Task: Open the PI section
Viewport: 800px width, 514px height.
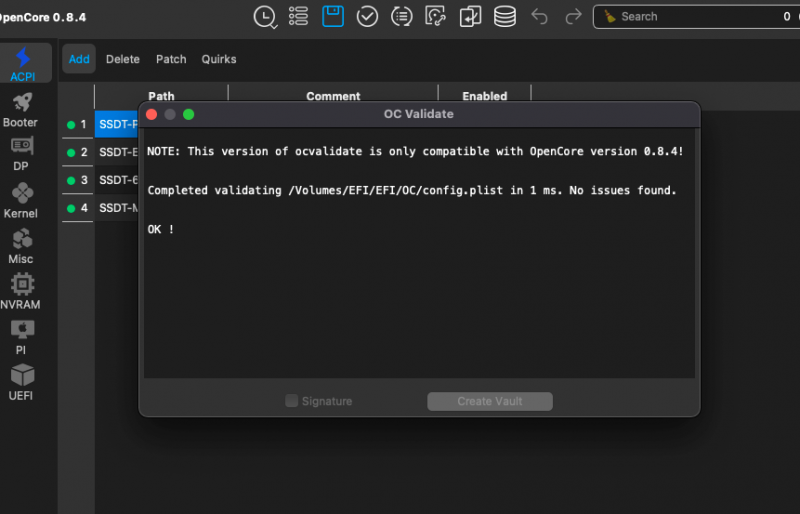Action: pos(20,337)
